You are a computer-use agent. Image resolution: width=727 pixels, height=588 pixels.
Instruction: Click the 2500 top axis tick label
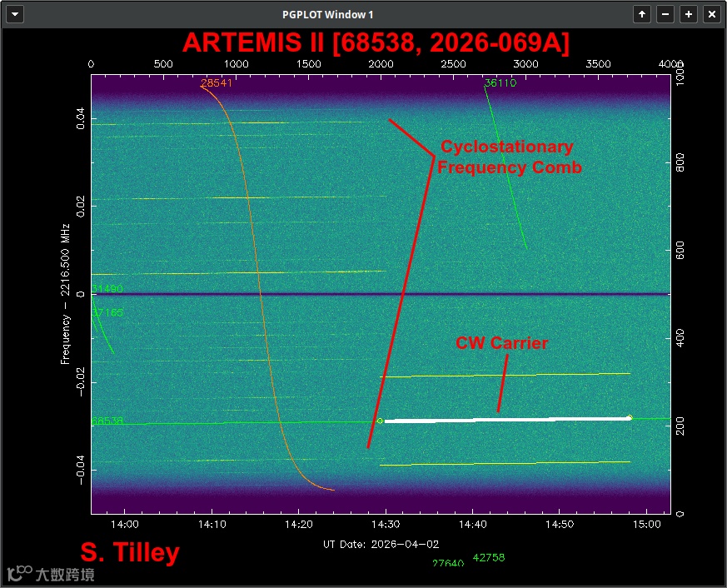(453, 64)
